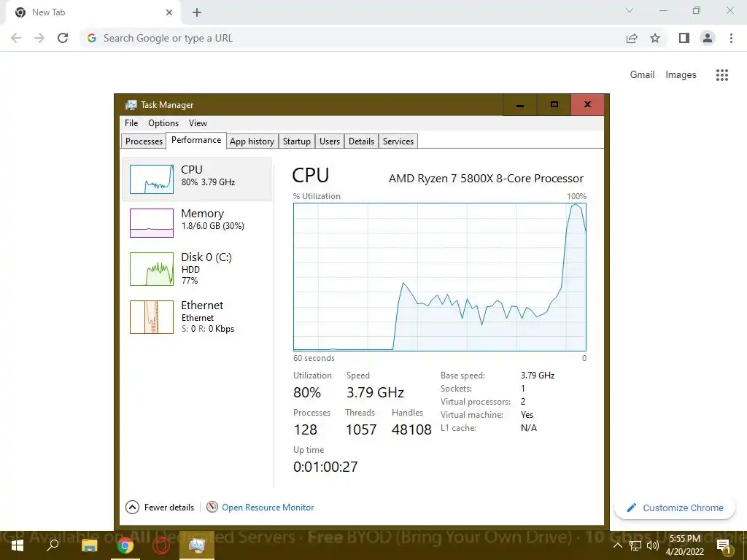Click the volume speaker tray icon
The image size is (747, 560).
[653, 545]
